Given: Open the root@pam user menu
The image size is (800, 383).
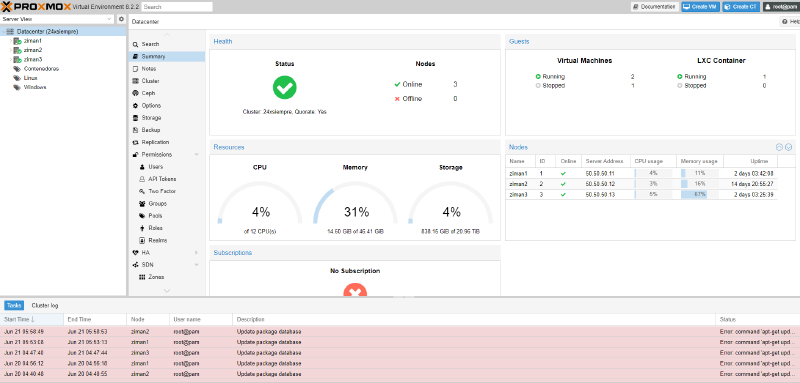Looking at the screenshot, I should pos(781,7).
